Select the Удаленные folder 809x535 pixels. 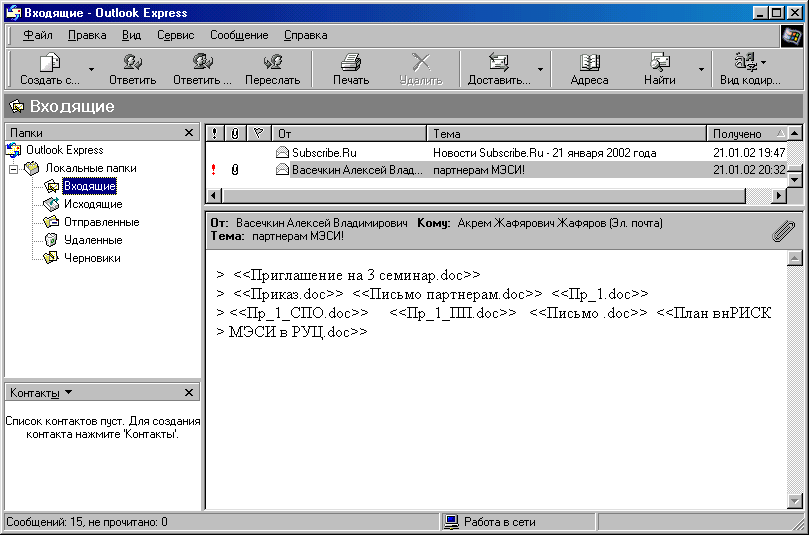pos(93,240)
